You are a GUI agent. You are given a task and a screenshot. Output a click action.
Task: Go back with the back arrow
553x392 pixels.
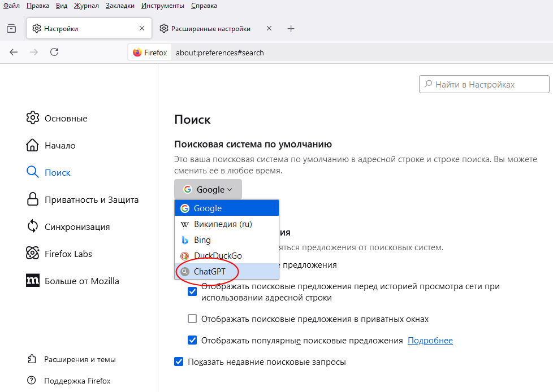(14, 53)
